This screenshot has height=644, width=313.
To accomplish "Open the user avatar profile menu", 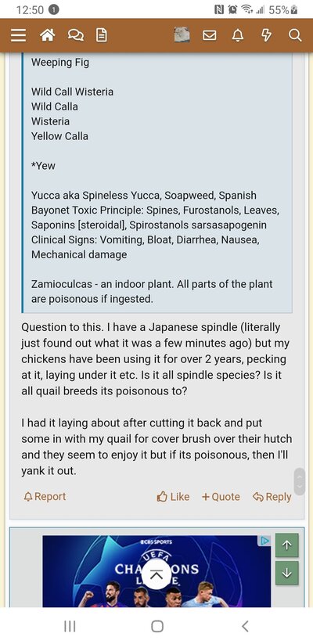I will pyautogui.click(x=182, y=35).
